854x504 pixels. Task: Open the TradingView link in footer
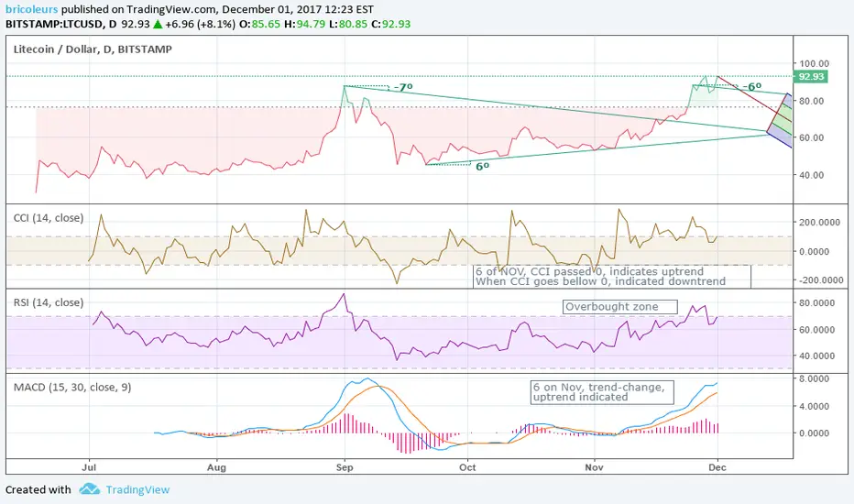coord(137,489)
